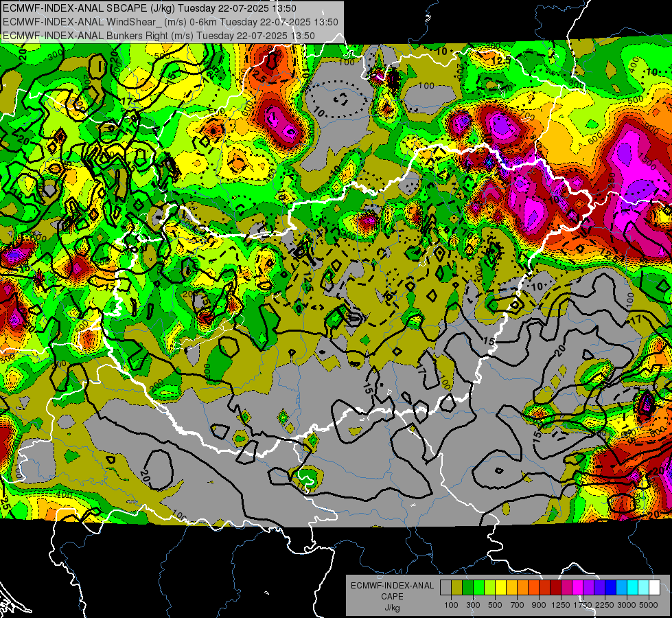Select the amber legend swatch
The width and height of the screenshot is (672, 618).
click(x=511, y=588)
